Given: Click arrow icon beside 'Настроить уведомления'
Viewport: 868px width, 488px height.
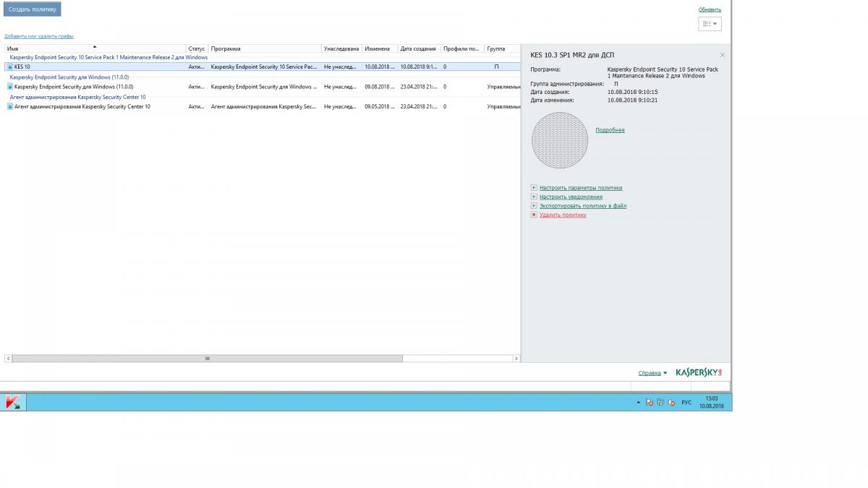Looking at the screenshot, I should [x=534, y=197].
